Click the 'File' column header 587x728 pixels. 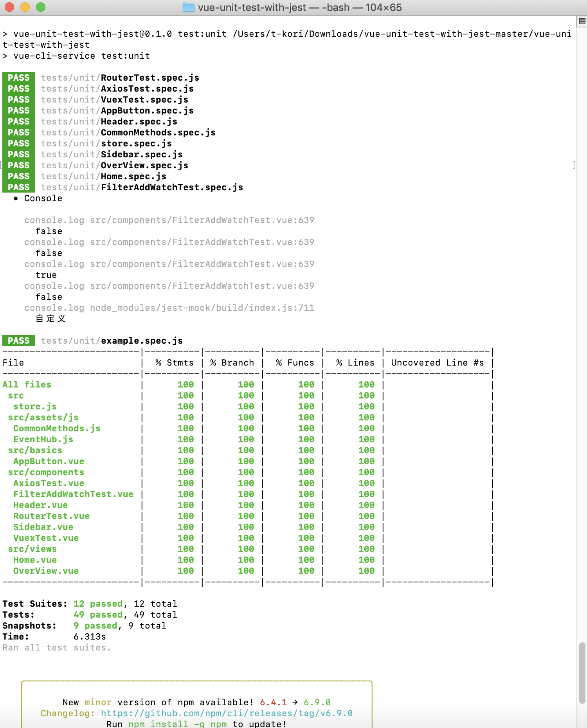point(13,362)
